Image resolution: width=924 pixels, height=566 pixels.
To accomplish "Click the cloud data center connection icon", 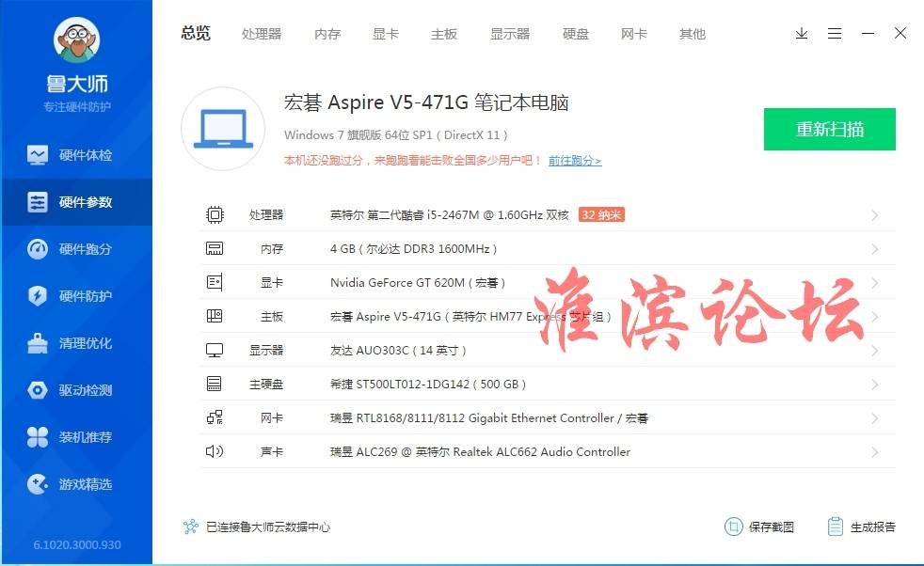I will pos(190,527).
